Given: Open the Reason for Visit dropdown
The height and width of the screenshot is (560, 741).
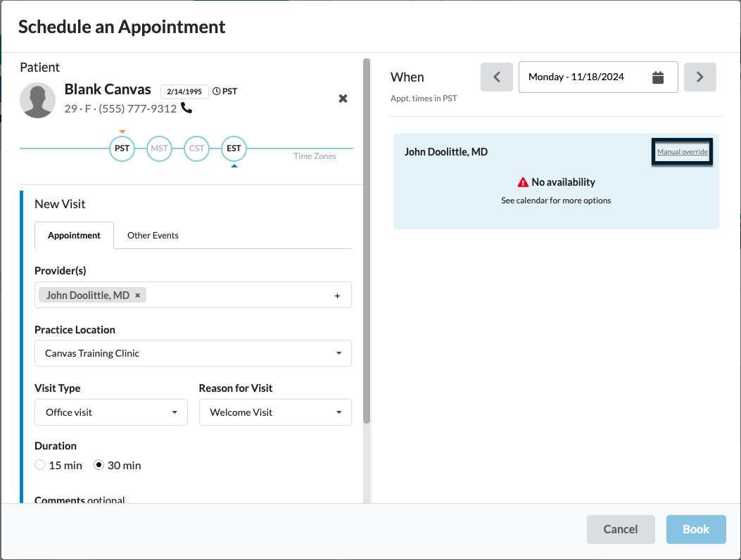Looking at the screenshot, I should point(275,412).
